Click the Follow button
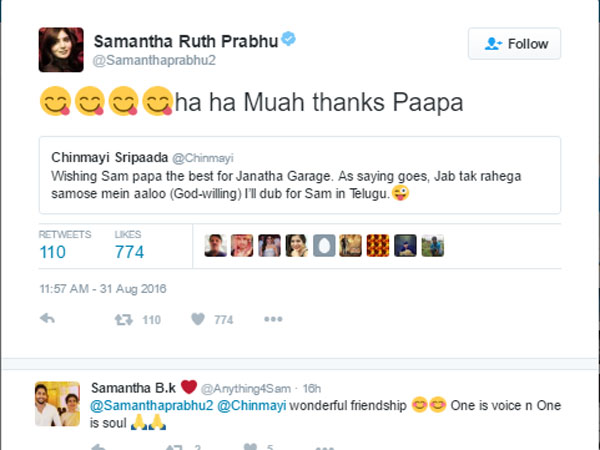600x450 pixels. pos(515,44)
